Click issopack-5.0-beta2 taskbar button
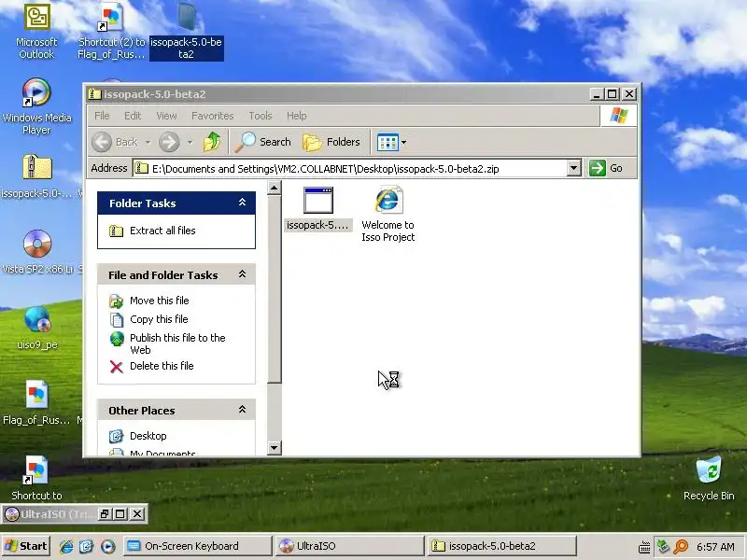This screenshot has height=560, width=747. (x=502, y=546)
